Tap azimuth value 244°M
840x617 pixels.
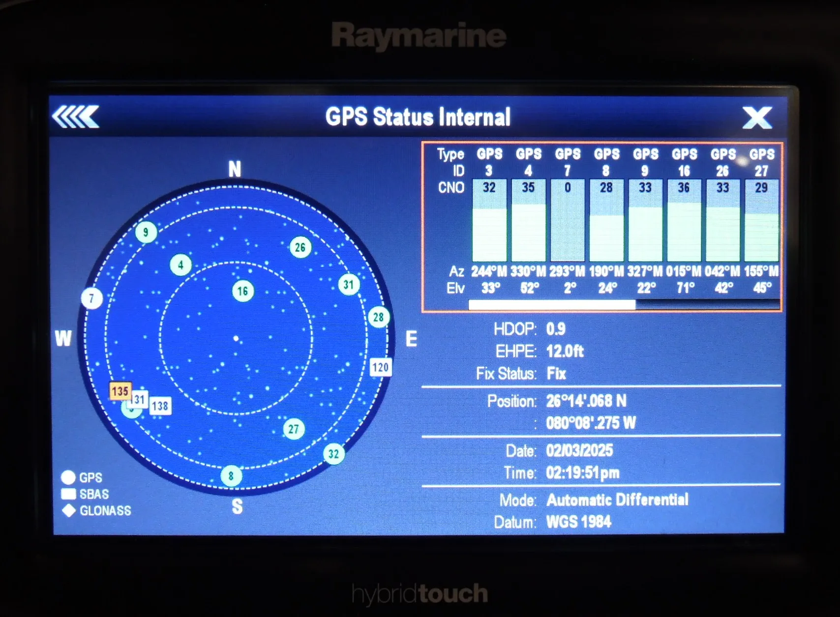489,271
